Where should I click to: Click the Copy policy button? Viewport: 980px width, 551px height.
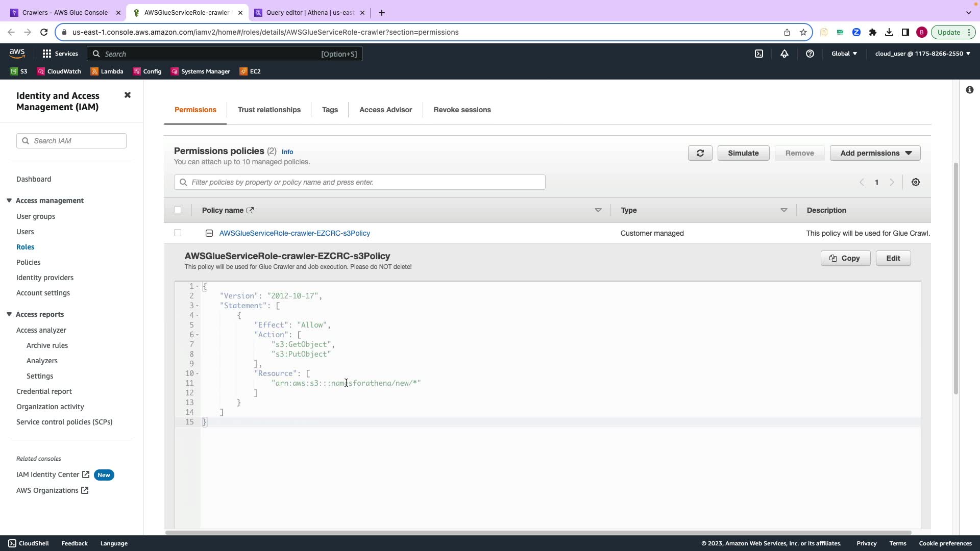[x=845, y=258]
